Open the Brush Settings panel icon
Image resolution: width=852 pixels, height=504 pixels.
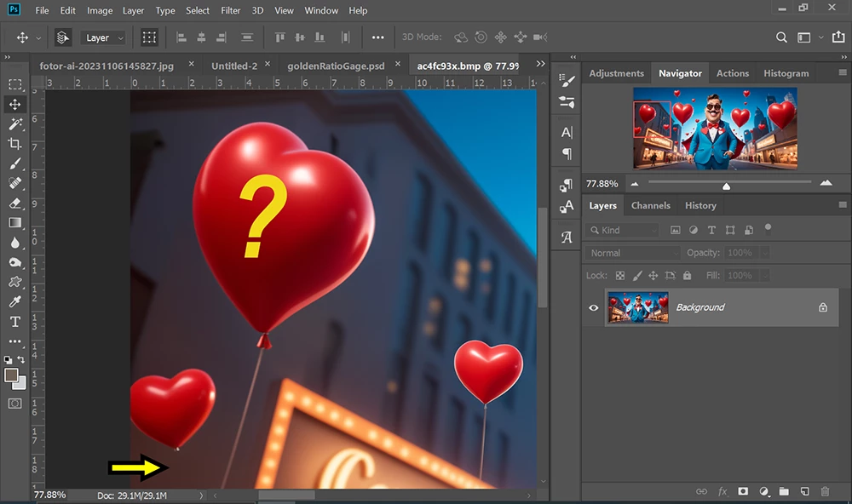(x=567, y=80)
